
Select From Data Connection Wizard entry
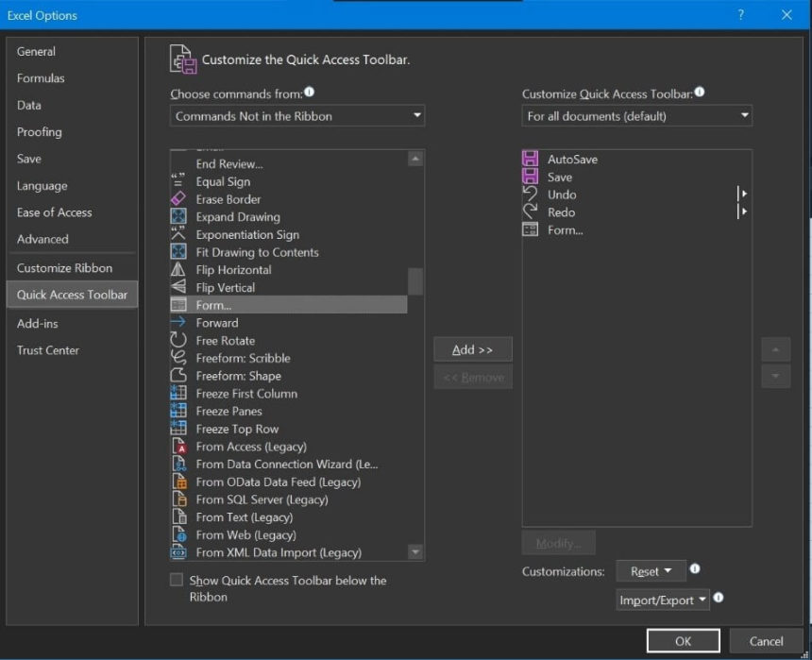(x=288, y=464)
